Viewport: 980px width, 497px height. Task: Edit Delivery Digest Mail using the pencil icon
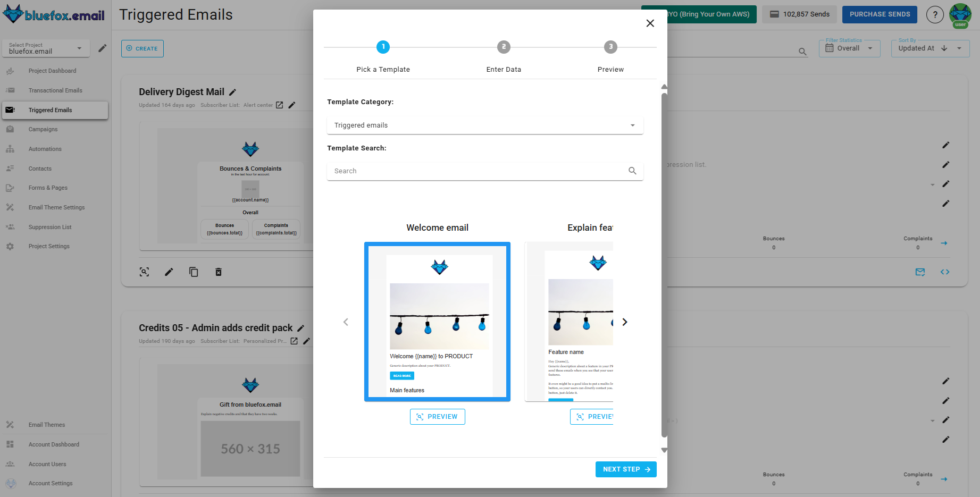[x=169, y=272]
